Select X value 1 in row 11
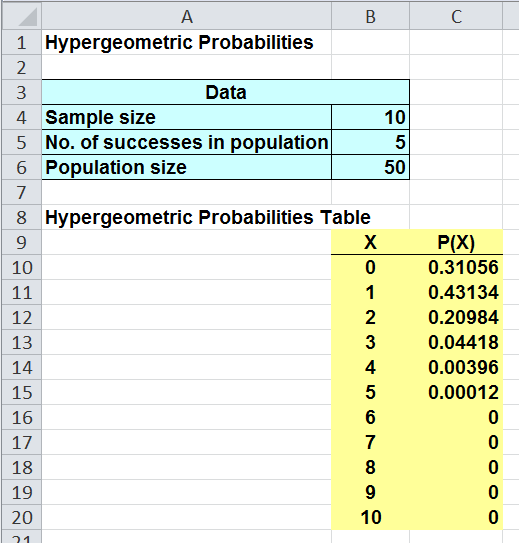The width and height of the screenshot is (519, 543). pyautogui.click(x=370, y=292)
